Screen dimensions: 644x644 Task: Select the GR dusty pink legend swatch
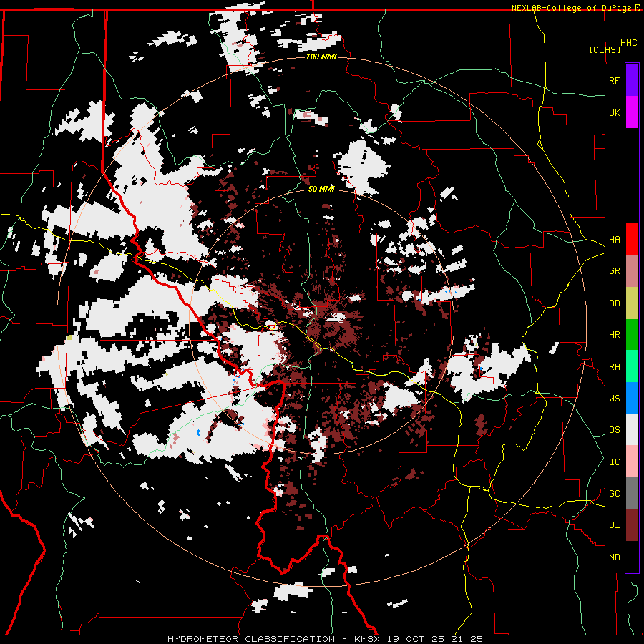[632, 271]
